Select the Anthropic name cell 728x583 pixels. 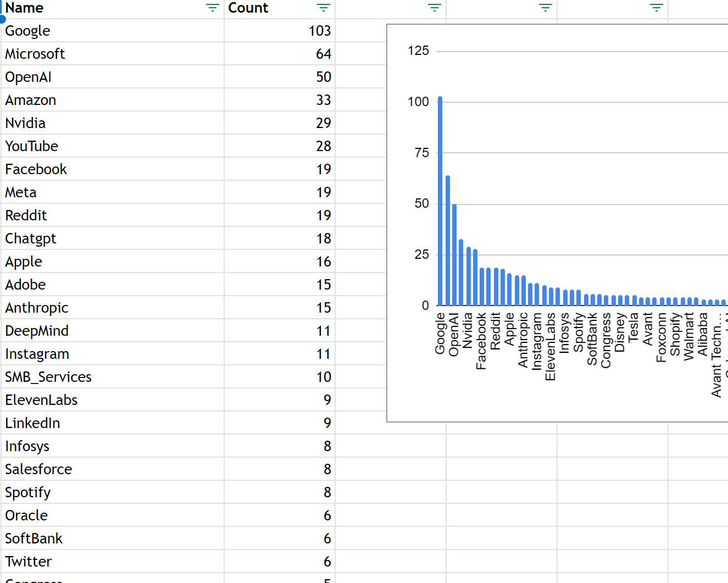(112, 308)
